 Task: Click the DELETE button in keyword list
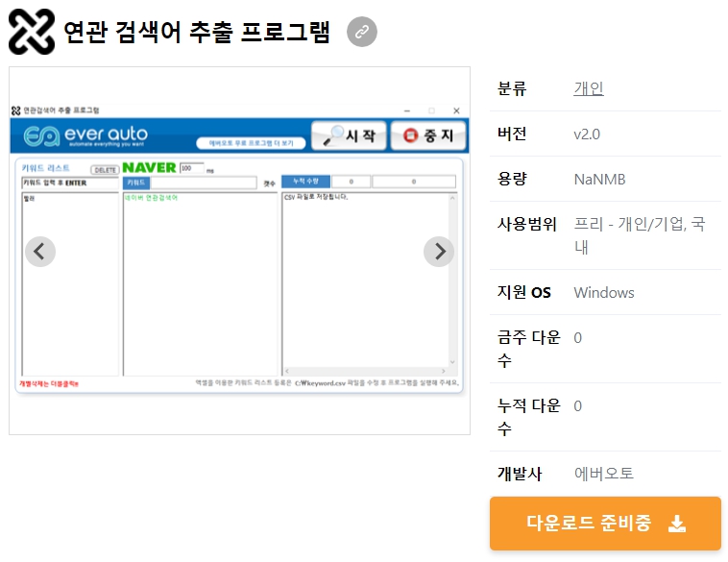tap(105, 170)
